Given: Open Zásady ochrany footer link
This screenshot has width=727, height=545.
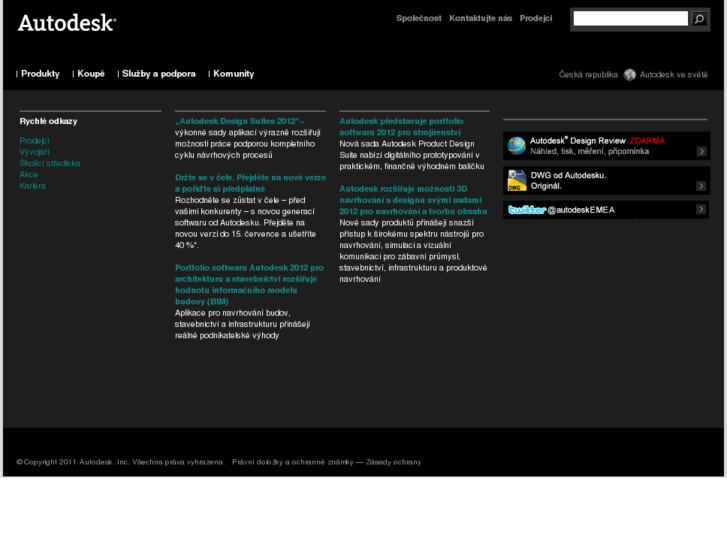Looking at the screenshot, I should 394,462.
